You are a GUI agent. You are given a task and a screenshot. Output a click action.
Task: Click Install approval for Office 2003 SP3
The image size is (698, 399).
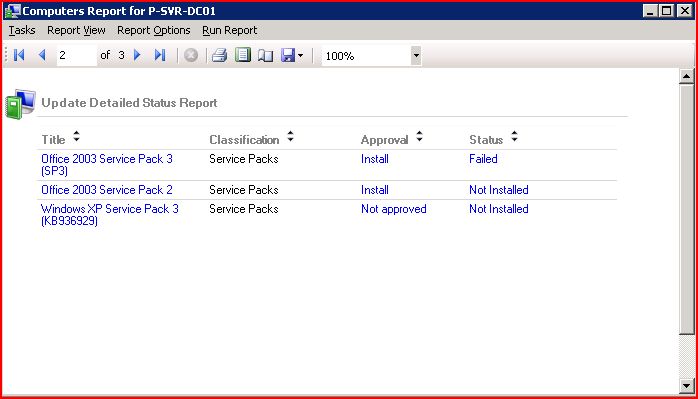375,159
